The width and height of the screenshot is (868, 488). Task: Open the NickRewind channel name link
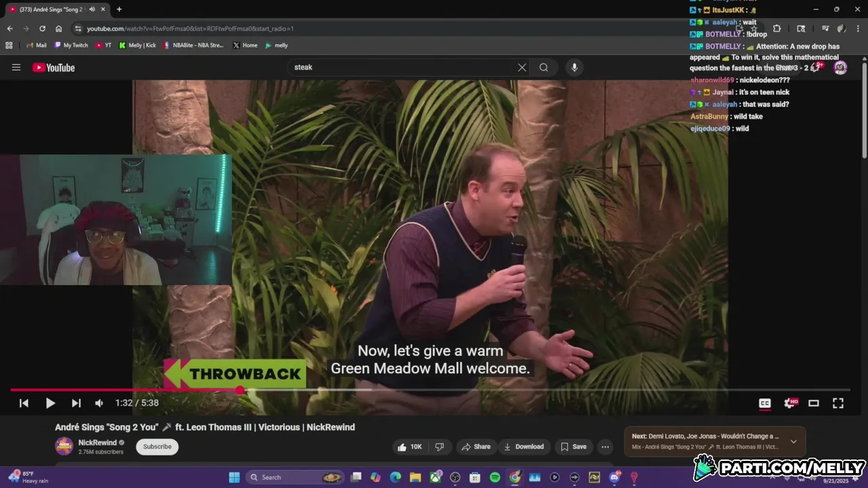97,443
